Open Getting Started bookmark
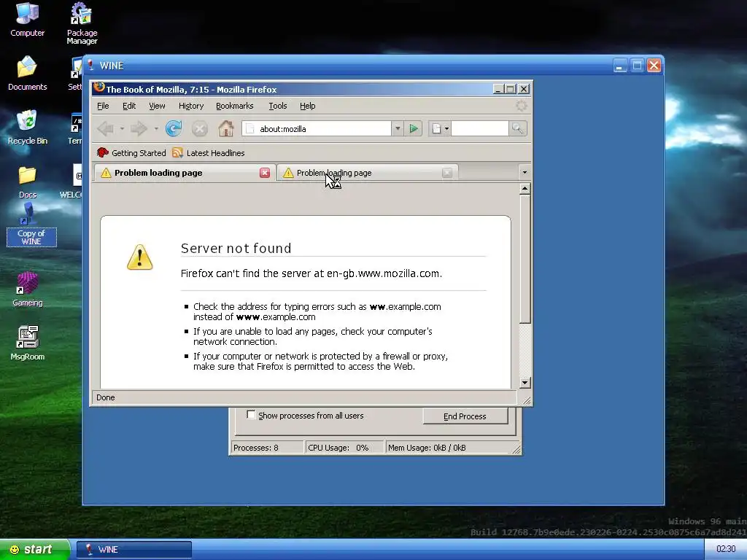Image resolution: width=747 pixels, height=560 pixels. pyautogui.click(x=131, y=153)
